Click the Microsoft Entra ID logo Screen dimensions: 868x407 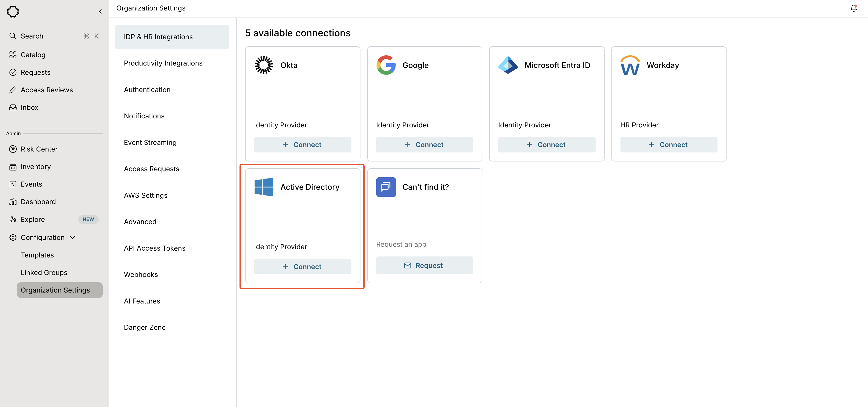pos(508,65)
